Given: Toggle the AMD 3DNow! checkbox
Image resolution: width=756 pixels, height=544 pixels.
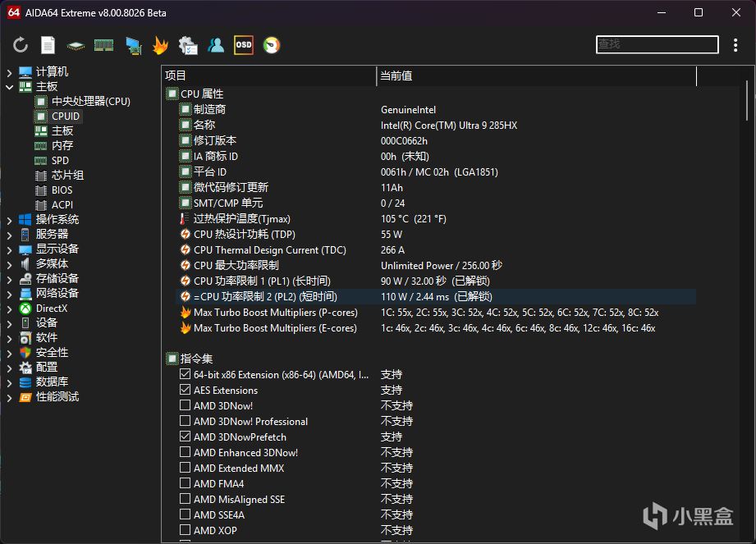Looking at the screenshot, I should pyautogui.click(x=185, y=405).
